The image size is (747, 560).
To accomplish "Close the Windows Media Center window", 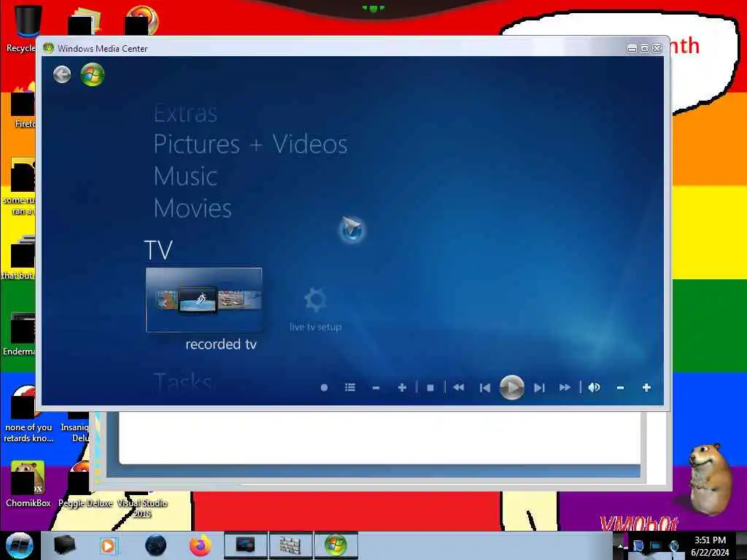I will click(x=657, y=49).
